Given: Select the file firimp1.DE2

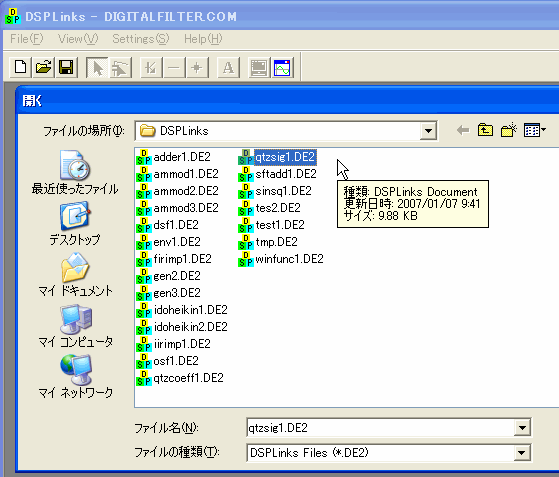Looking at the screenshot, I should [174, 259].
